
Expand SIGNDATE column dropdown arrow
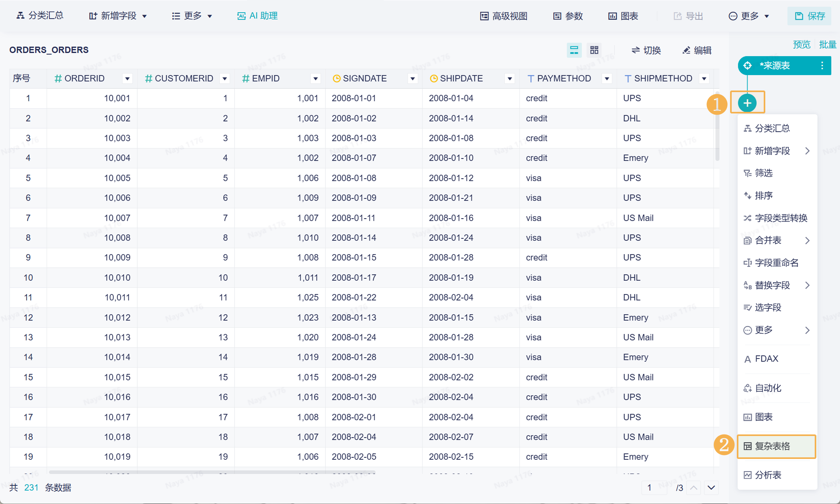pyautogui.click(x=413, y=79)
